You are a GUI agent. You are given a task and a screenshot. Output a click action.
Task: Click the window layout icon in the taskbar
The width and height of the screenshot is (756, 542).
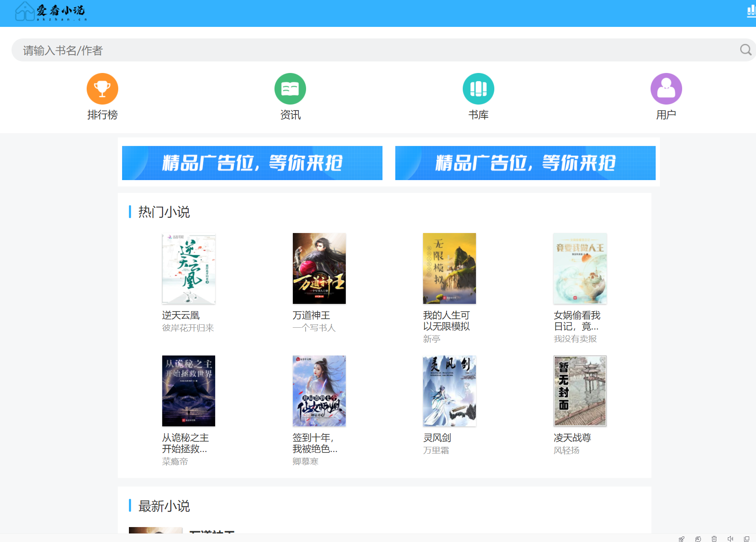(x=746, y=538)
